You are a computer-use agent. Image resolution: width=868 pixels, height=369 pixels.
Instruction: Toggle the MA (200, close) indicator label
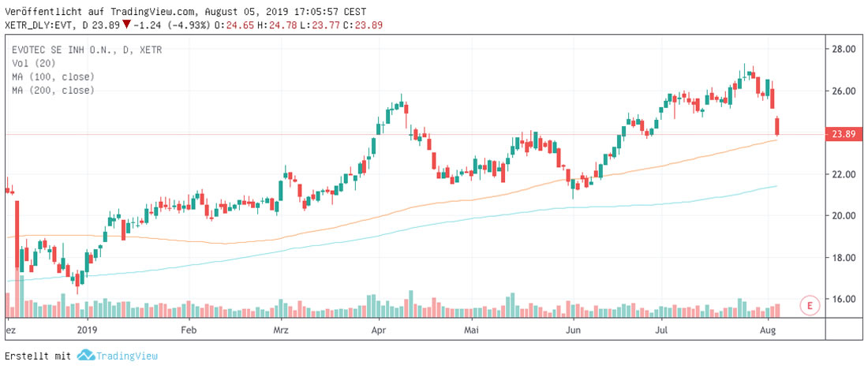coord(53,90)
